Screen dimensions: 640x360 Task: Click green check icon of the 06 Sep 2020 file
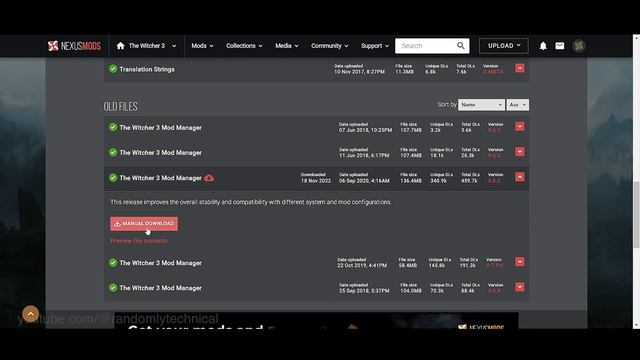coord(113,178)
